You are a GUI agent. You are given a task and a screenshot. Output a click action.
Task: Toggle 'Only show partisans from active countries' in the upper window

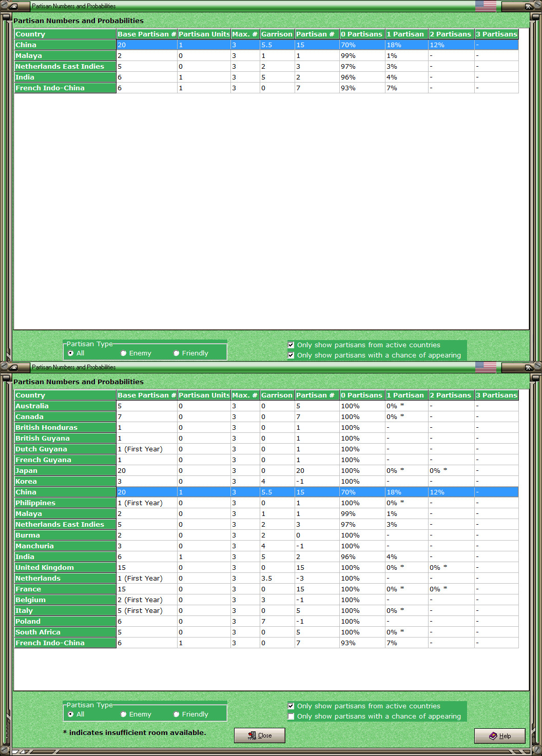coord(291,345)
